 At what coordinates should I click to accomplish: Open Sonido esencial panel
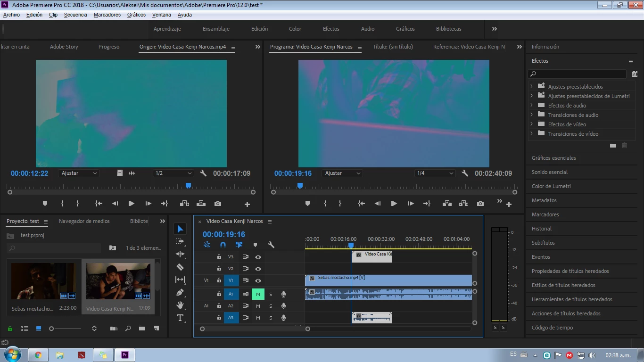pyautogui.click(x=549, y=172)
